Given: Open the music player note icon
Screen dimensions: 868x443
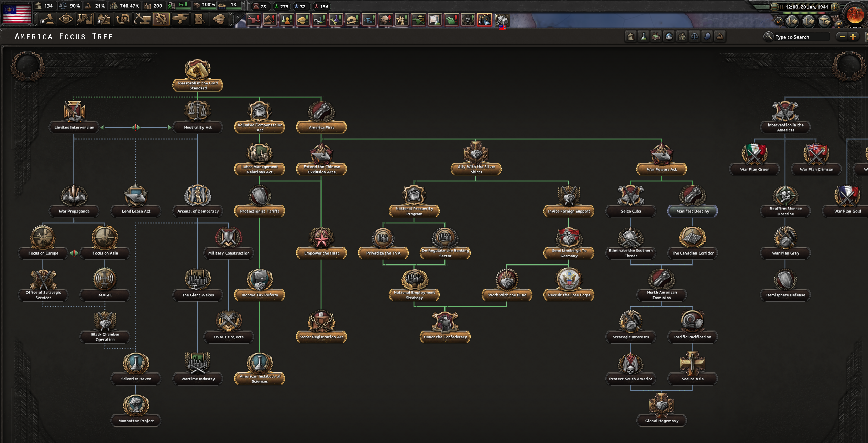Looking at the screenshot, I should (779, 21).
